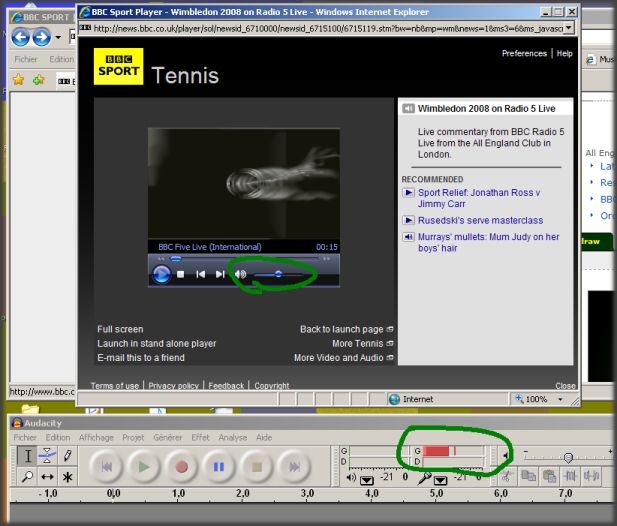This screenshot has height=526, width=617.
Task: Open the Effet menu in Audacity
Action: tap(200, 437)
